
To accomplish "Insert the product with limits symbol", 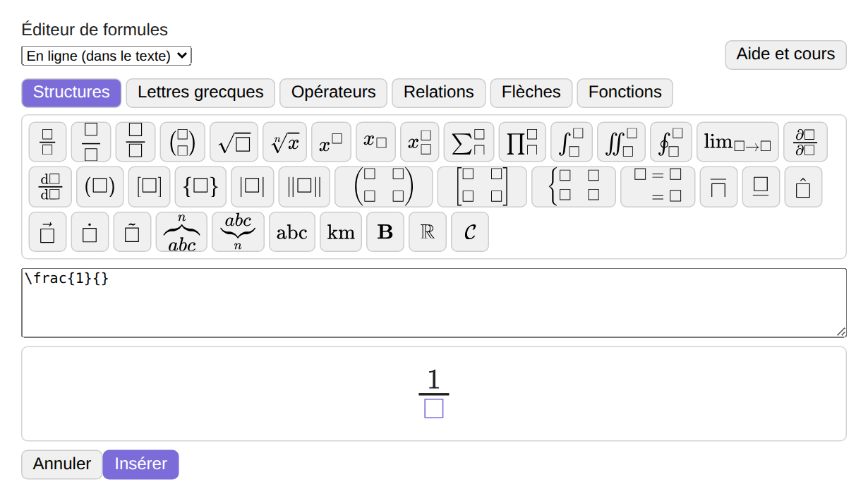I will [522, 142].
